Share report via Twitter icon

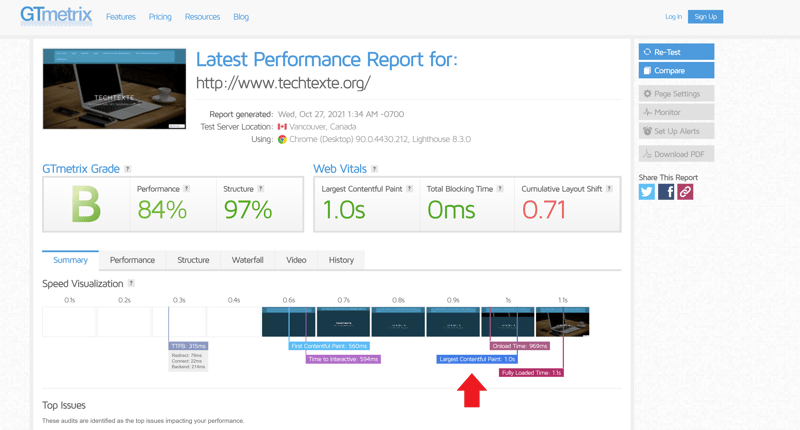click(647, 192)
